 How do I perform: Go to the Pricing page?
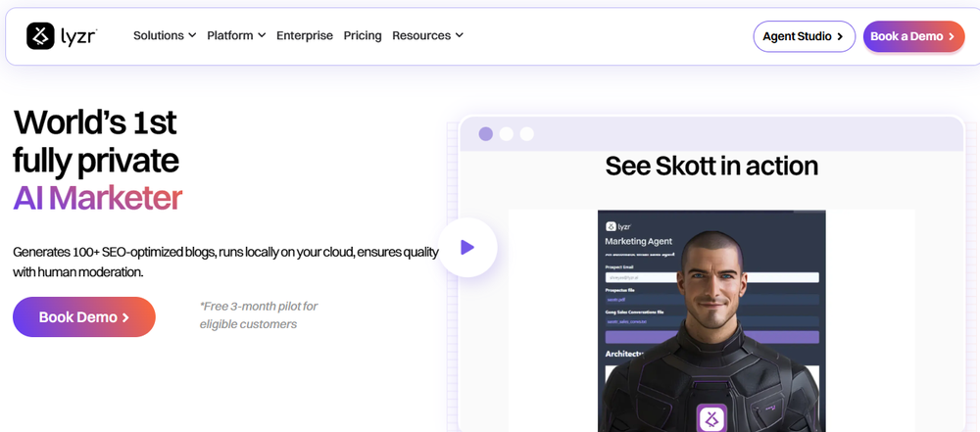coord(363,35)
